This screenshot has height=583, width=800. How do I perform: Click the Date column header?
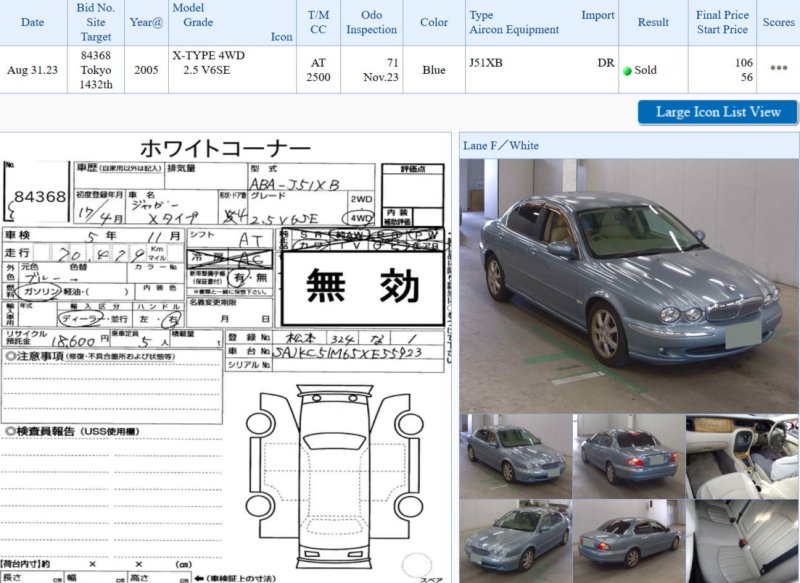(x=32, y=22)
